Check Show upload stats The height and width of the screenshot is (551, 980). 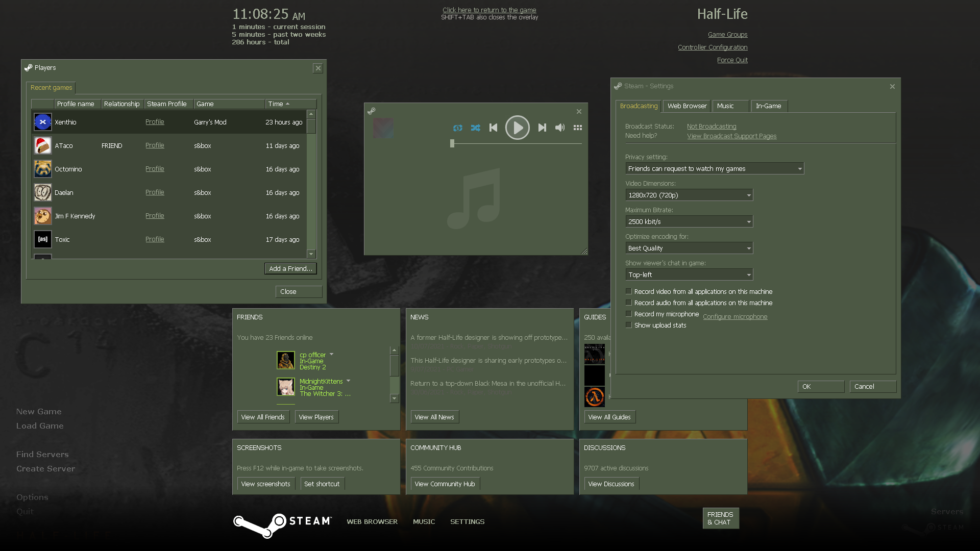[628, 325]
